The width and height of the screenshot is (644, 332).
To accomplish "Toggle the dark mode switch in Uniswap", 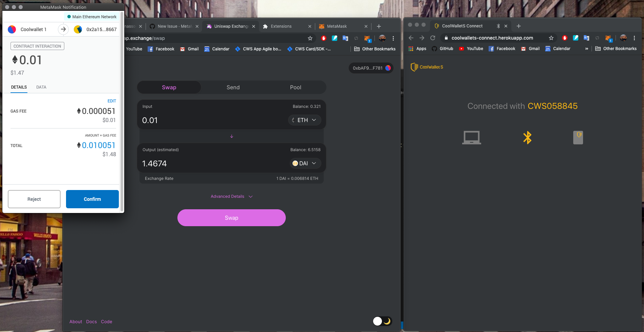I will tap(382, 321).
